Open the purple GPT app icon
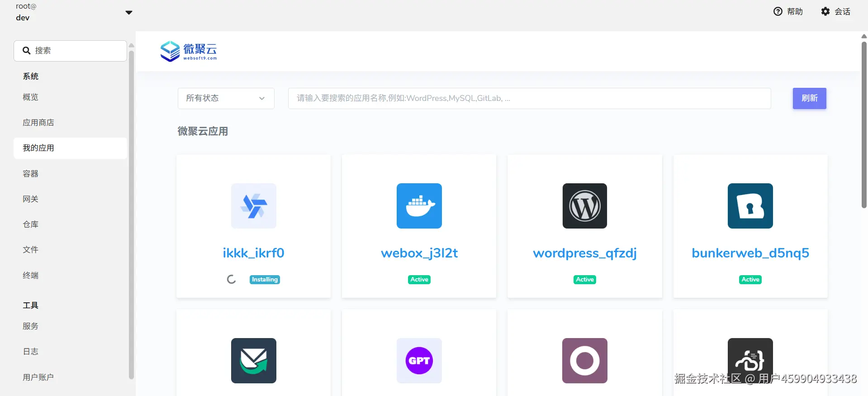This screenshot has height=396, width=868. 419,361
